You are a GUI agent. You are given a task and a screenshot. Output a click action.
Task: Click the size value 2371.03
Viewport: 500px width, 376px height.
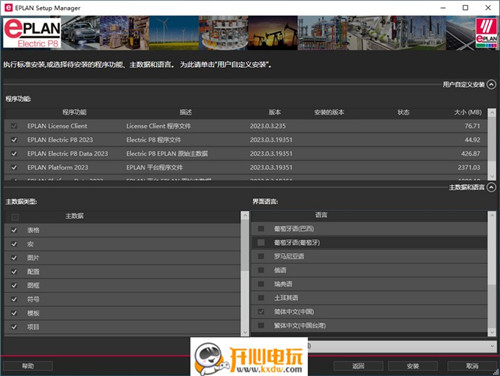tap(469, 168)
